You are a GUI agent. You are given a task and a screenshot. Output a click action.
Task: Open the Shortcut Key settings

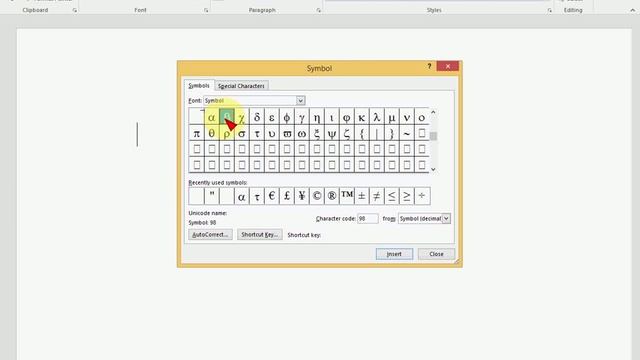(x=260, y=235)
